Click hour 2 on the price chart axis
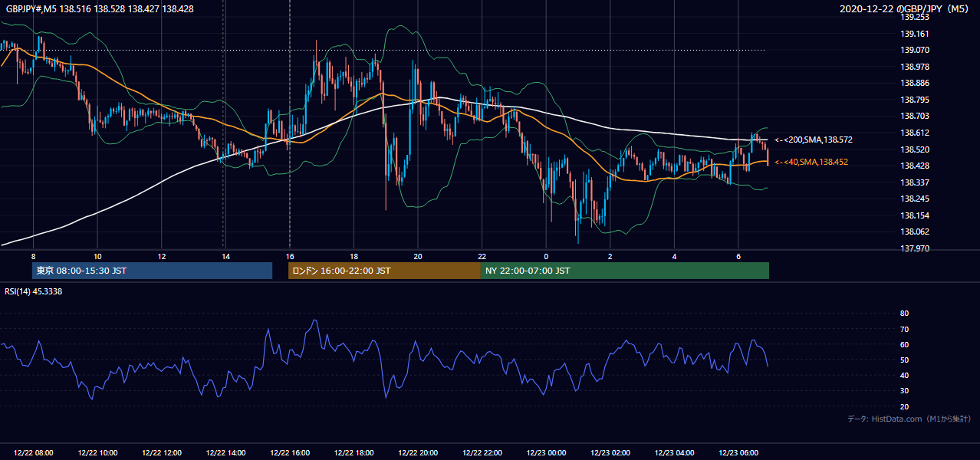Image resolution: width=980 pixels, height=460 pixels. click(610, 255)
